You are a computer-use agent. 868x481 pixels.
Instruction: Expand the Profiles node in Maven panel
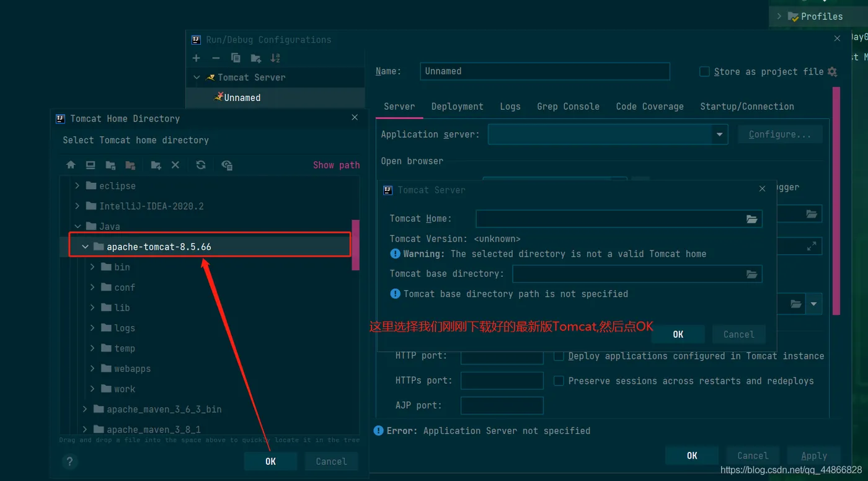779,17
